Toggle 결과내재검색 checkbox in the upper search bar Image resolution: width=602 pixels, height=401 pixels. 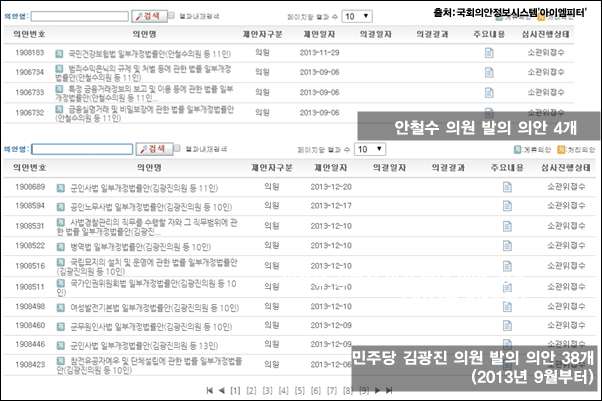(x=171, y=15)
